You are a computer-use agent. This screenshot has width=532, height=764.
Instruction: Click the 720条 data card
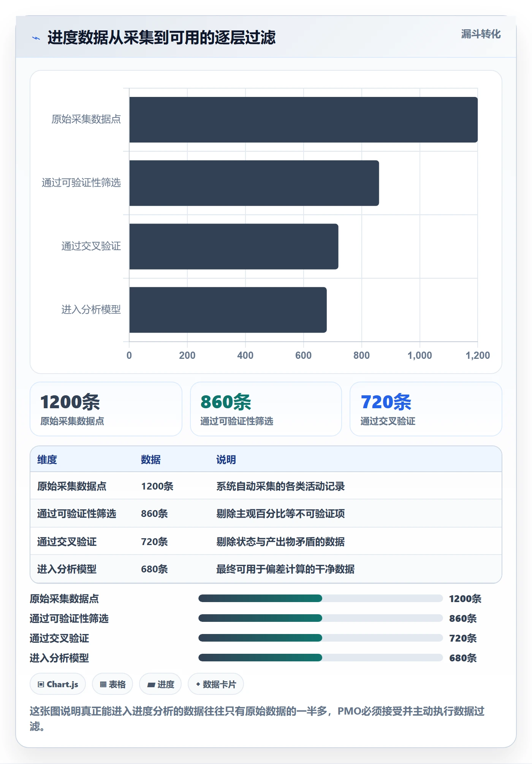[x=426, y=409]
